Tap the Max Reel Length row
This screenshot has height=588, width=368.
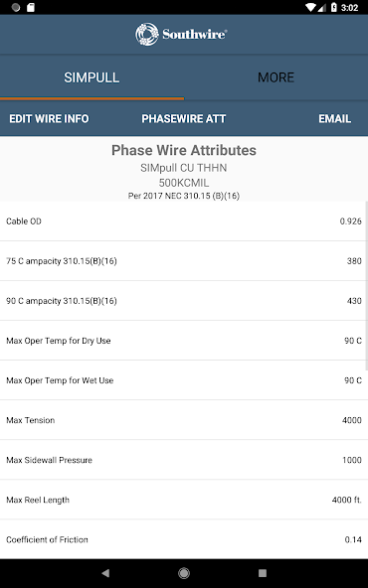(x=183, y=500)
